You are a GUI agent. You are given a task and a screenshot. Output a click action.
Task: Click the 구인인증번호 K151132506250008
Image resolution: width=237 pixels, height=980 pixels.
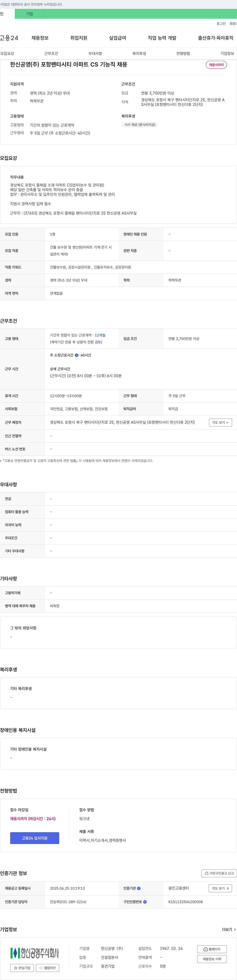click(x=186, y=902)
